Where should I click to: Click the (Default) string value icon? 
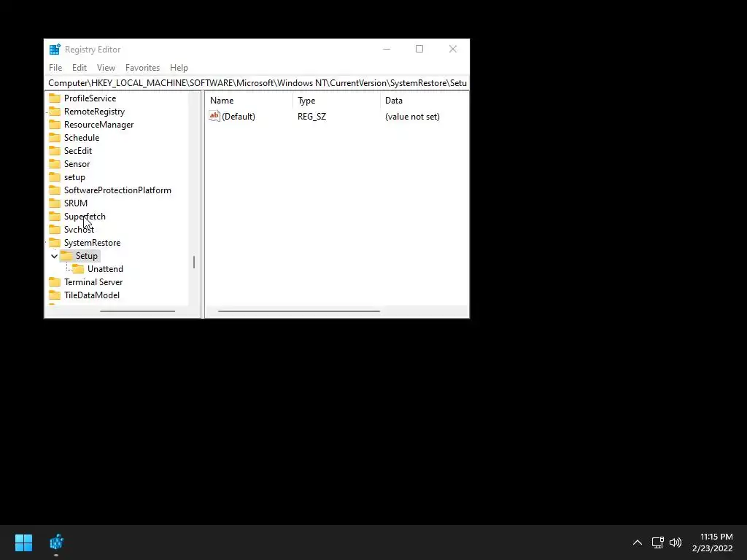pos(214,116)
